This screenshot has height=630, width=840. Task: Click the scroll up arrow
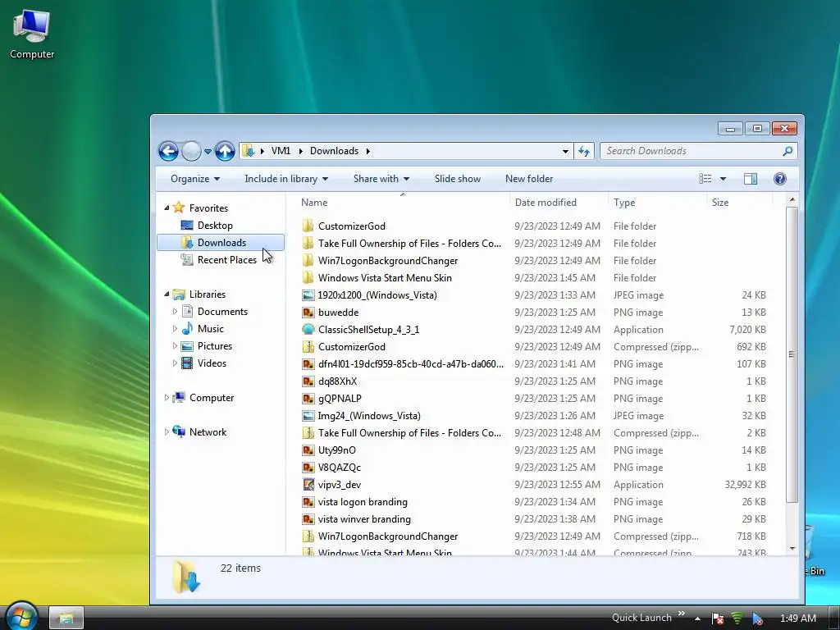tap(792, 200)
